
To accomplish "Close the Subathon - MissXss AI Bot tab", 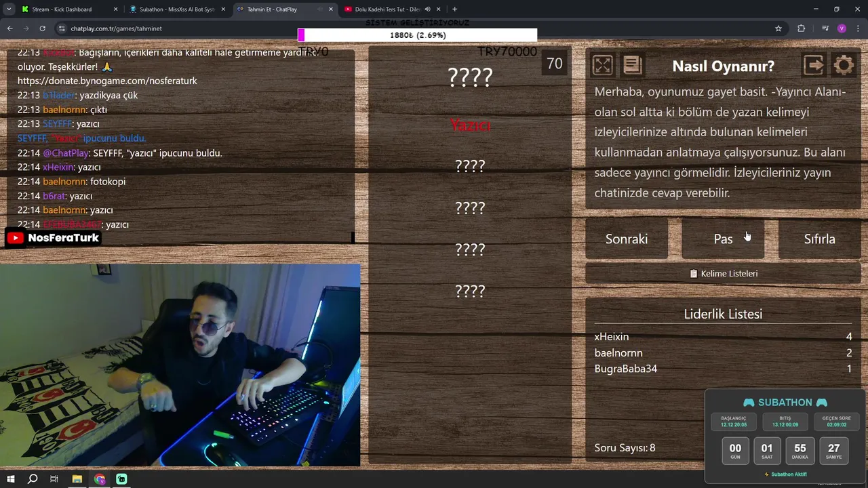I will (x=224, y=9).
